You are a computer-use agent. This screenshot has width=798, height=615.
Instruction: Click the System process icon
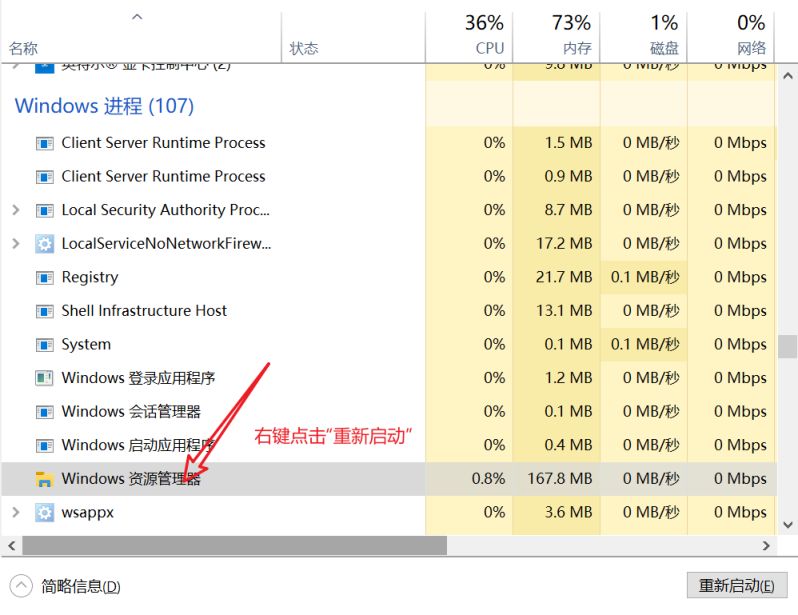click(x=45, y=345)
